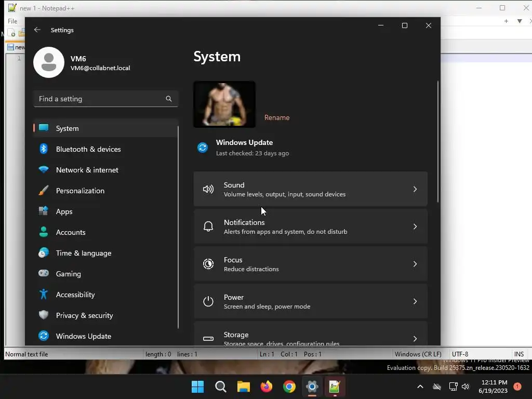This screenshot has height=399, width=532.
Task: Open taskbar Search
Action: (x=221, y=387)
